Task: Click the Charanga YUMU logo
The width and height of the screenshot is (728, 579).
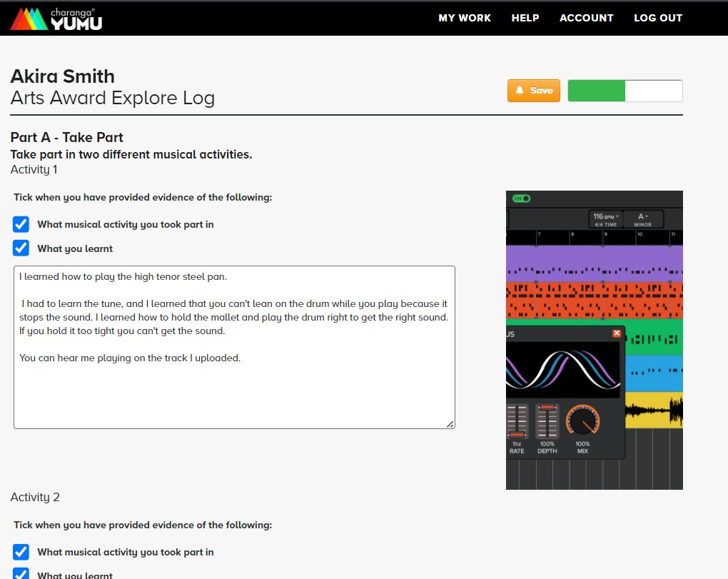Action: coord(56,18)
